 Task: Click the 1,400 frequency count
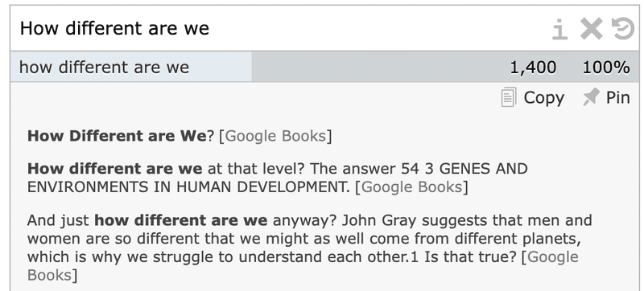point(533,68)
